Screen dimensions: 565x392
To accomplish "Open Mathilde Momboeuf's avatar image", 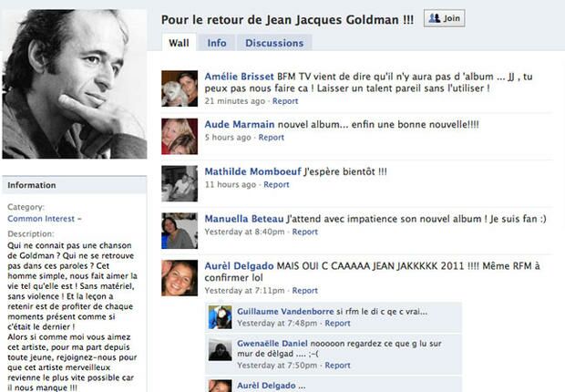I will pos(180,183).
